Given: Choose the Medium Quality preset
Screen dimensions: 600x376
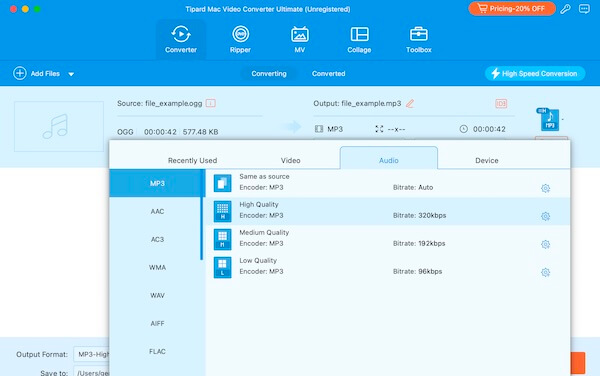Looking at the screenshot, I should click(x=388, y=239).
